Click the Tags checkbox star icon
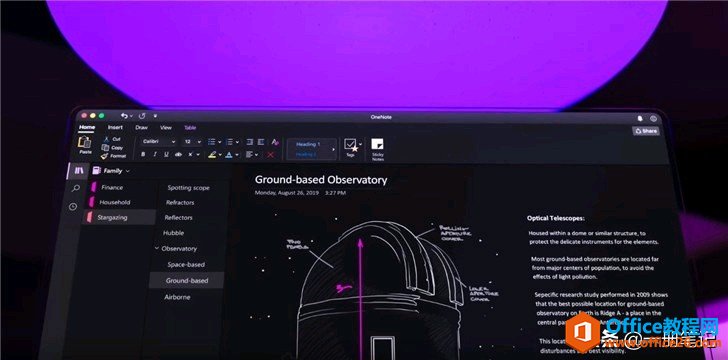The width and height of the screenshot is (728, 360). [351, 145]
